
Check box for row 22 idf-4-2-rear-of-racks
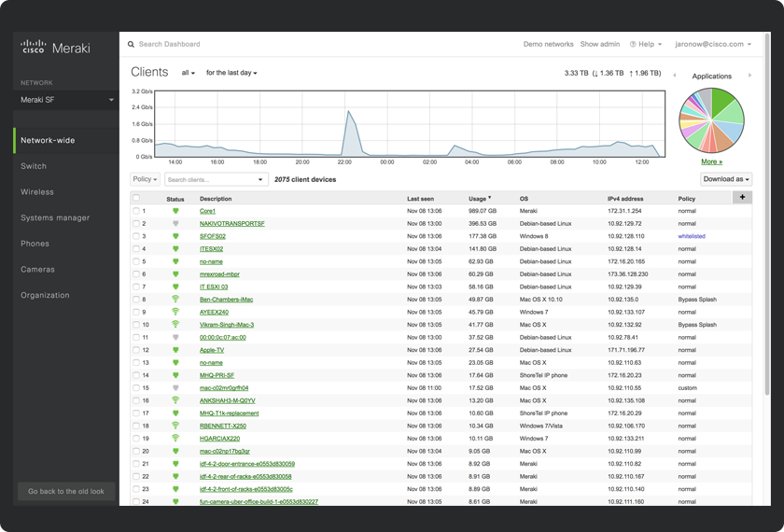pyautogui.click(x=136, y=476)
